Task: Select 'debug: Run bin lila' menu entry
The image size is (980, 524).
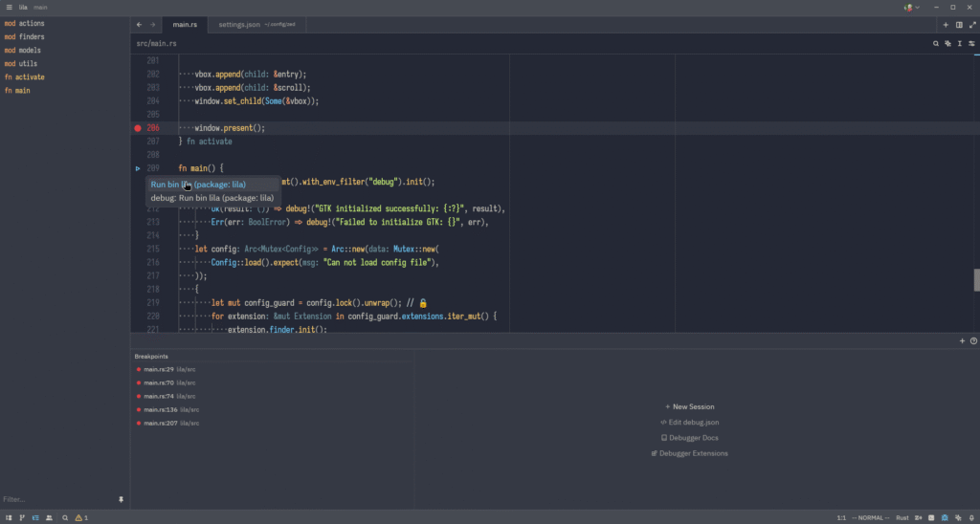Action: 212,198
